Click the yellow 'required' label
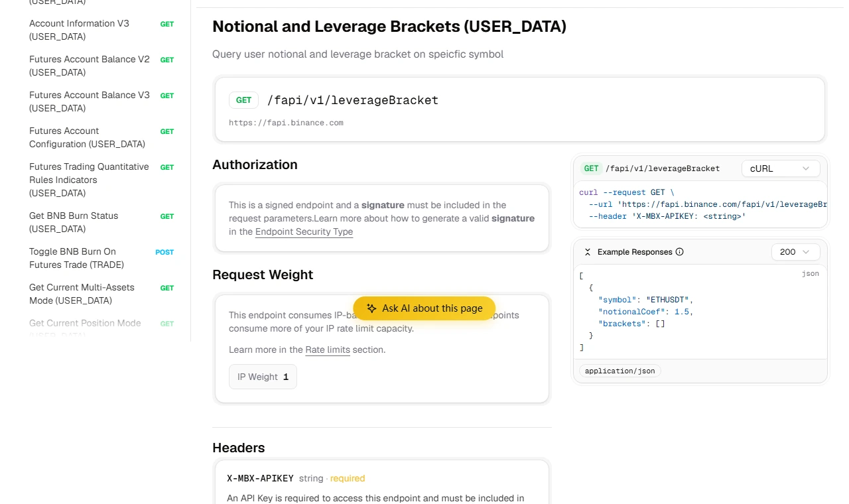The image size is (849, 504). 348,478
